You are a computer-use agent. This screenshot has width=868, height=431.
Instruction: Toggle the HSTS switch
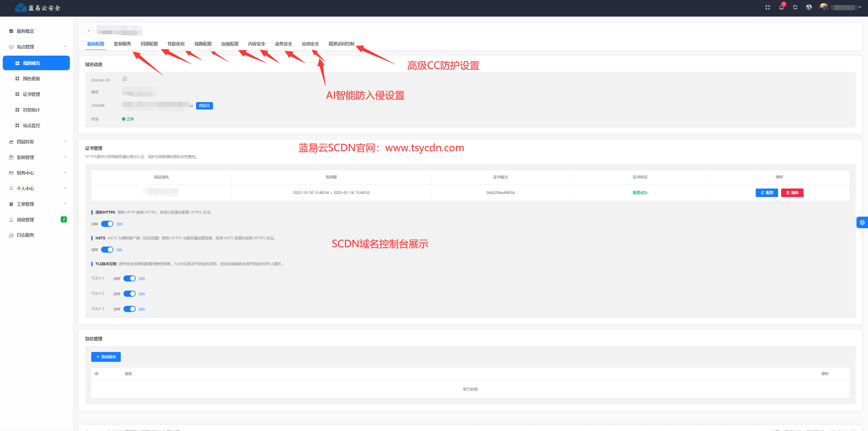click(x=107, y=250)
